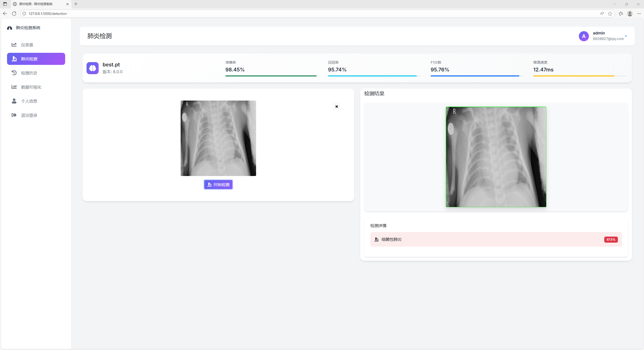644x350 pixels.
Task: Select 肺炎检测 in the sidebar menu
Action: click(36, 59)
